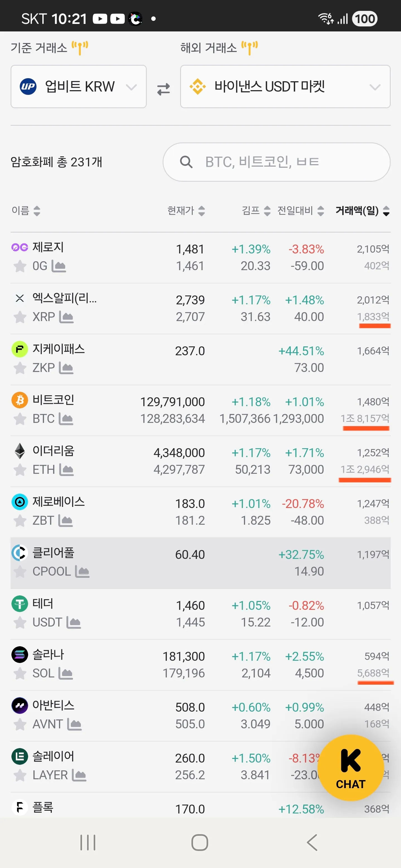This screenshot has height=868, width=401.
Task: Favorite 0G with the star
Action: [x=20, y=266]
